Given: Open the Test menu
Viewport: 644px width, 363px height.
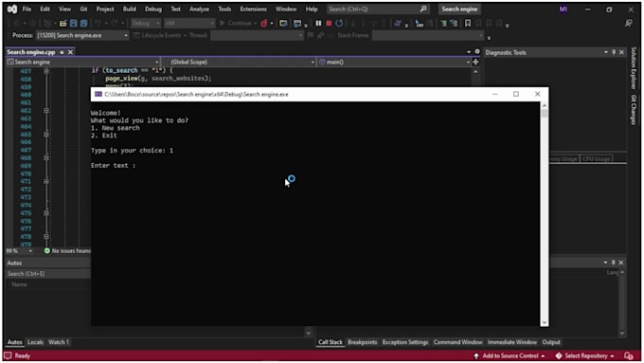Looking at the screenshot, I should 175,9.
